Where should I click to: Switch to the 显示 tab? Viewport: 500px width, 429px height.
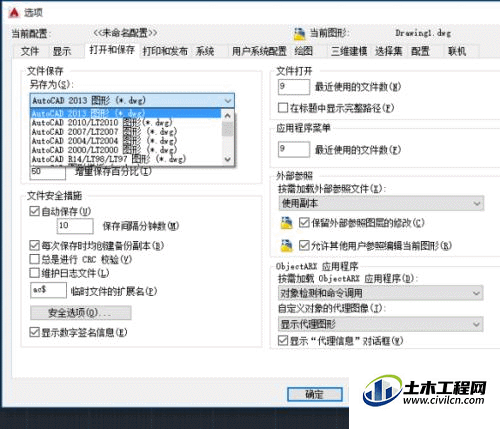[x=62, y=51]
